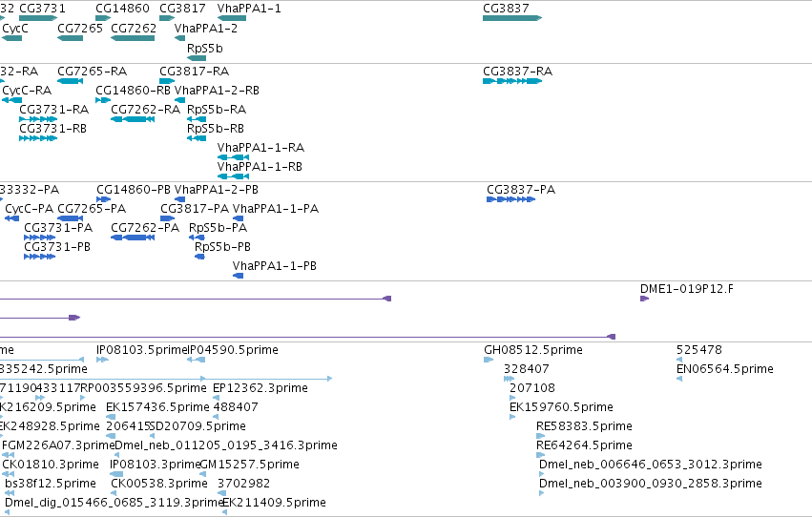Image resolution: width=812 pixels, height=517 pixels.
Task: Select the bs38f12.5prime EST glyph
Action: pyautogui.click(x=9, y=494)
